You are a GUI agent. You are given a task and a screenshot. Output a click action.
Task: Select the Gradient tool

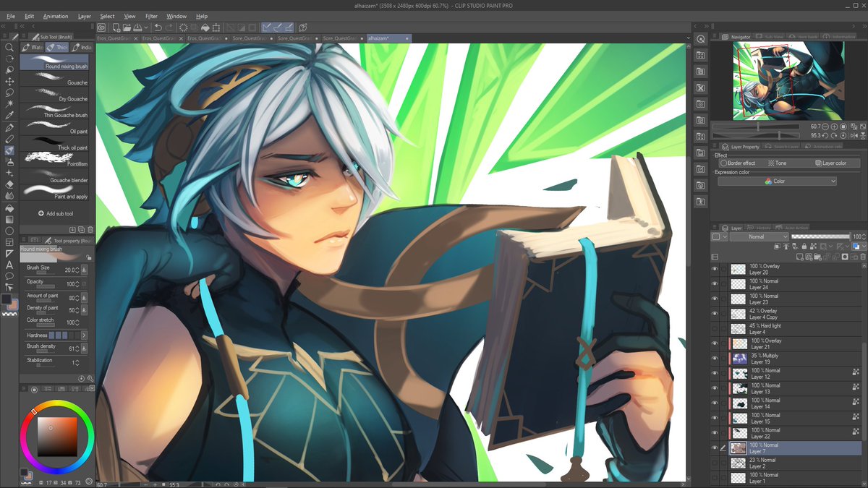pos(9,220)
